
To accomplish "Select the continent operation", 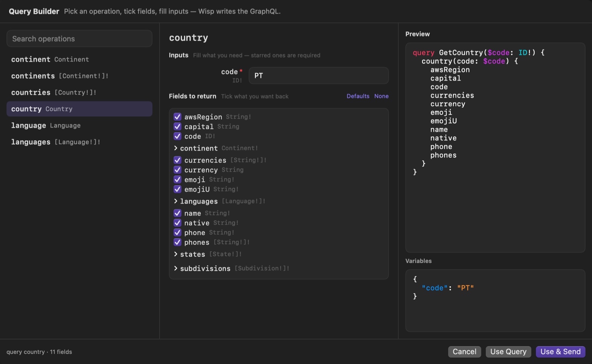I will [x=79, y=59].
